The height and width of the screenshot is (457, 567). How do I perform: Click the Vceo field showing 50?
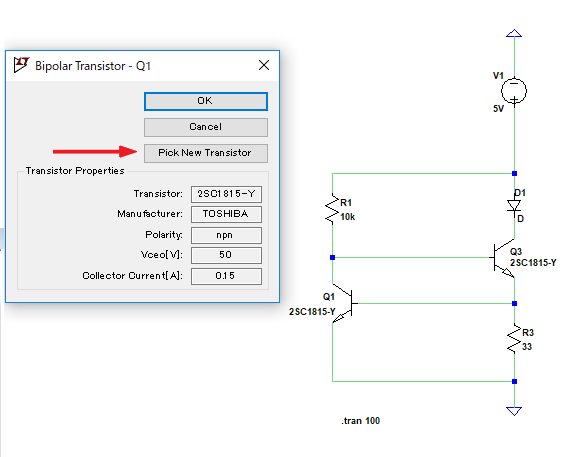coord(226,255)
